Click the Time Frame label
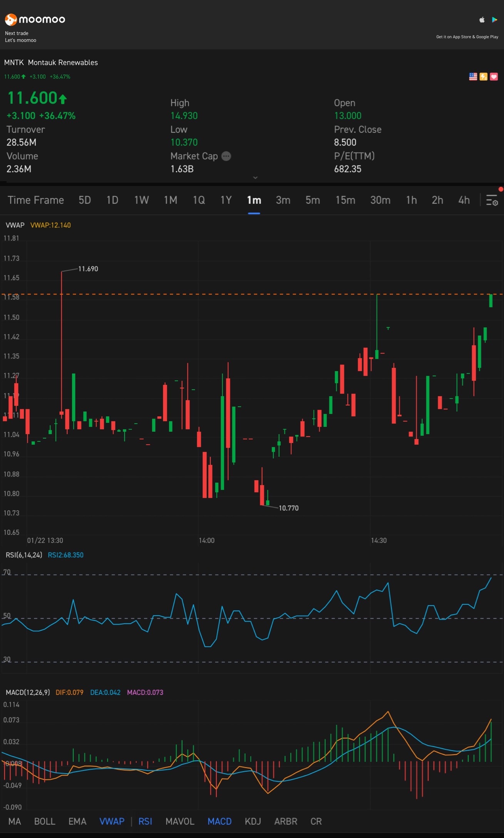This screenshot has height=838, width=504. point(36,200)
